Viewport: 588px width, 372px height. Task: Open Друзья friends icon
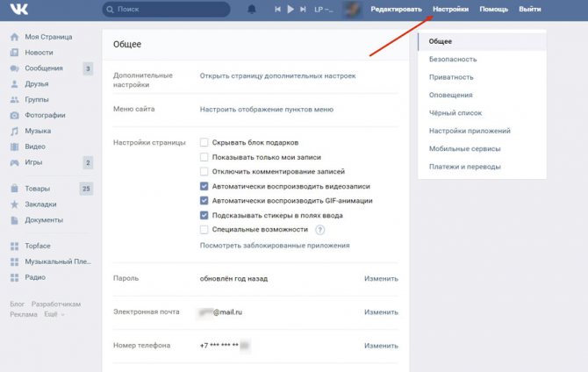[x=14, y=84]
